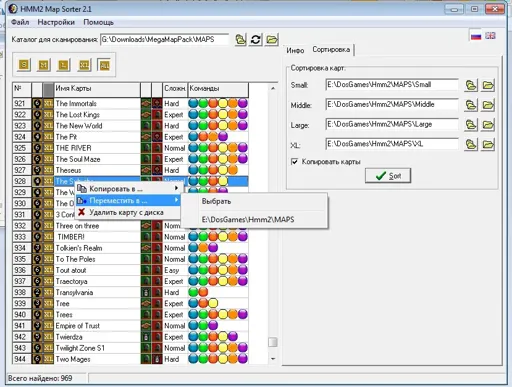Click the map list scroll down arrow

click(x=273, y=359)
